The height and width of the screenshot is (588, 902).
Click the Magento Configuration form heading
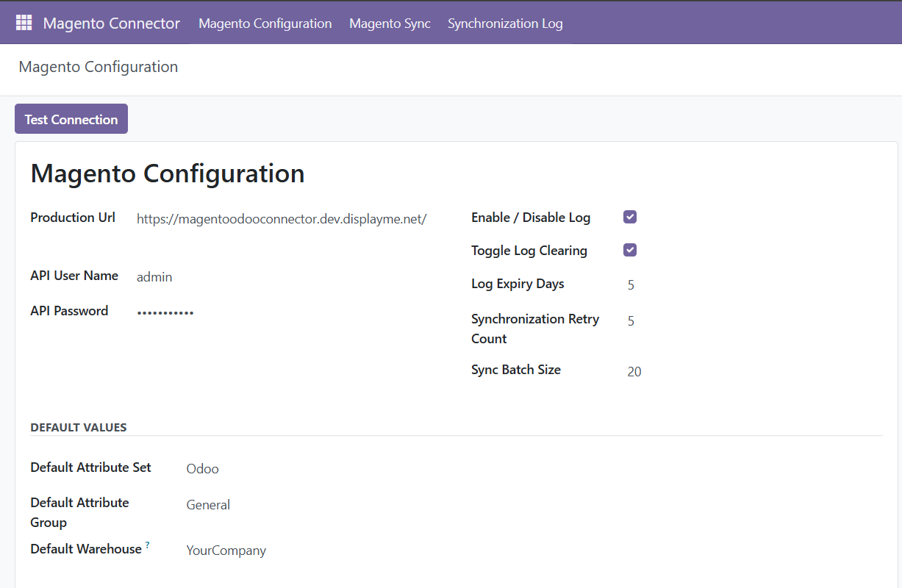pos(168,173)
